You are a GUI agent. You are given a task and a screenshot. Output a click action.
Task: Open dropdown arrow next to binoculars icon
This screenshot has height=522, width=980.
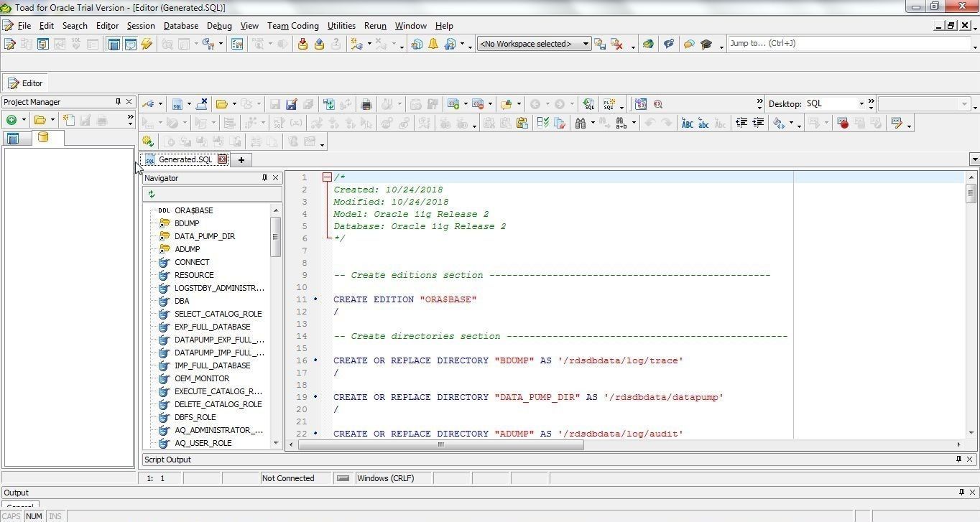pos(593,123)
